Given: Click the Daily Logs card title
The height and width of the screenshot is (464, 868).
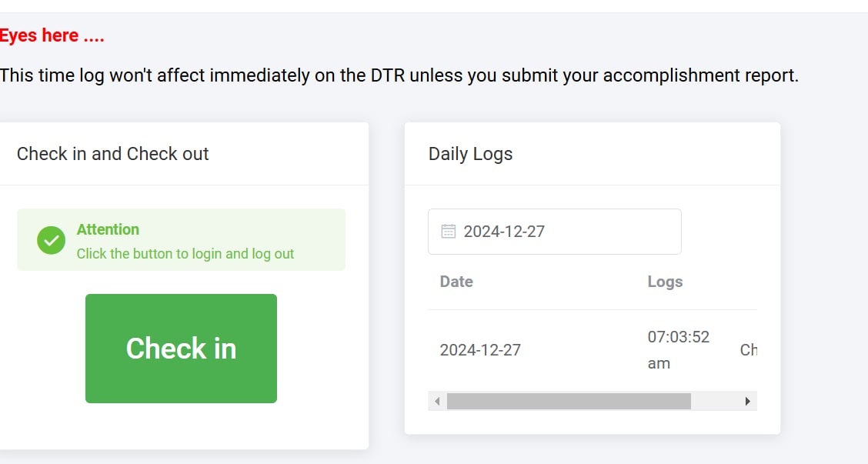Looking at the screenshot, I should click(470, 154).
